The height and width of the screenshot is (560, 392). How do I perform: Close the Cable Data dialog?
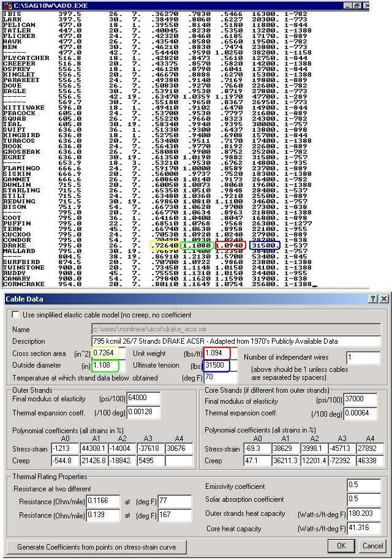pos(384,299)
